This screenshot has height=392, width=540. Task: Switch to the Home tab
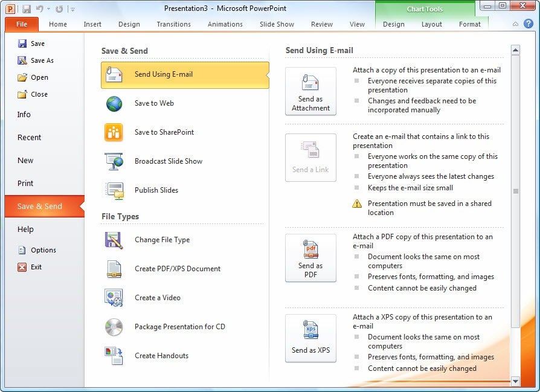click(58, 24)
